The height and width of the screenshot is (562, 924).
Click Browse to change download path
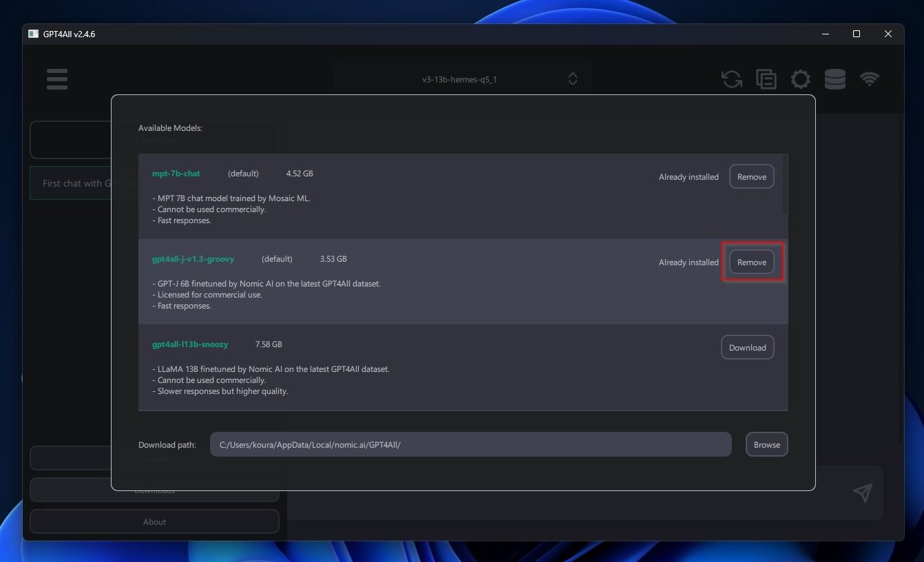click(x=766, y=445)
